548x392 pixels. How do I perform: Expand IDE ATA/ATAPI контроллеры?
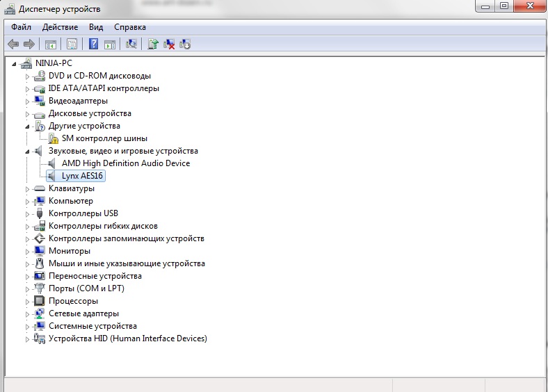click(x=27, y=89)
